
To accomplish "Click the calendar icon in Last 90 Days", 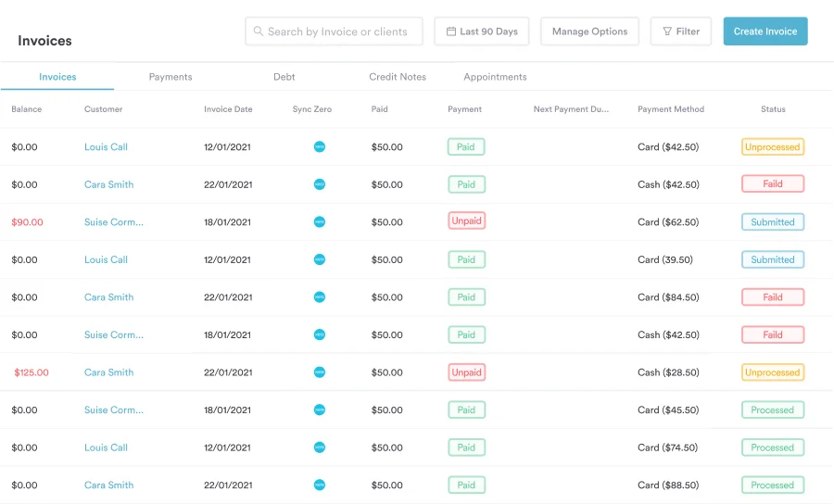I will pos(451,31).
